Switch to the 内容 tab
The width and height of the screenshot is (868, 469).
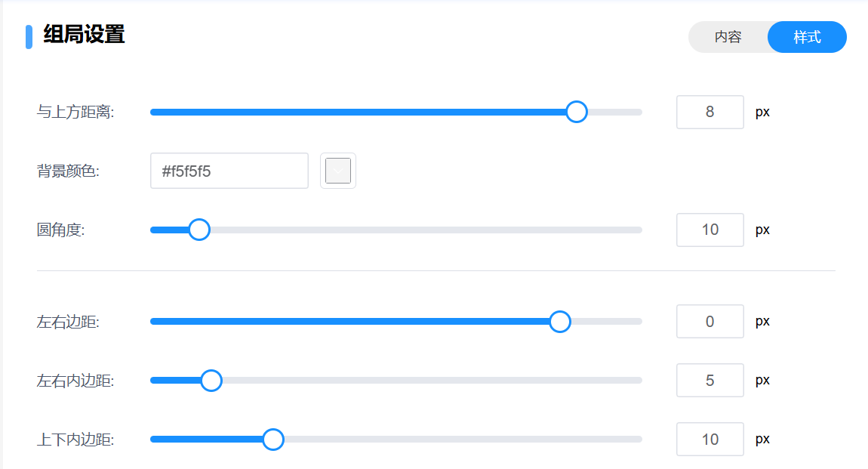728,37
